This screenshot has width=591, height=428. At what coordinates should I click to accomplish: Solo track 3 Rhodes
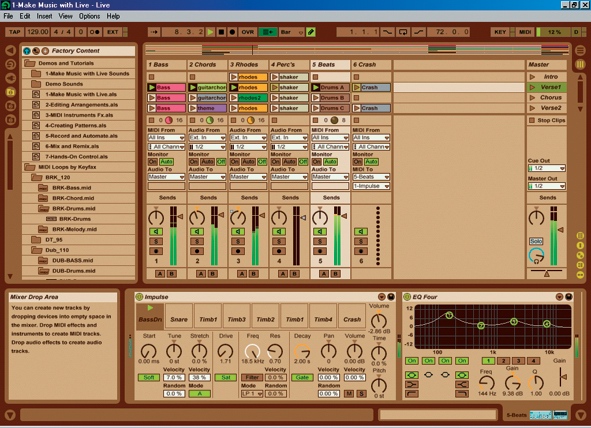238,241
